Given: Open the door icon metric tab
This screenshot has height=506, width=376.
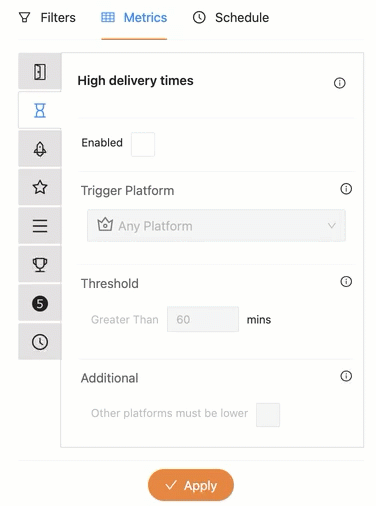Looking at the screenshot, I should (x=40, y=72).
